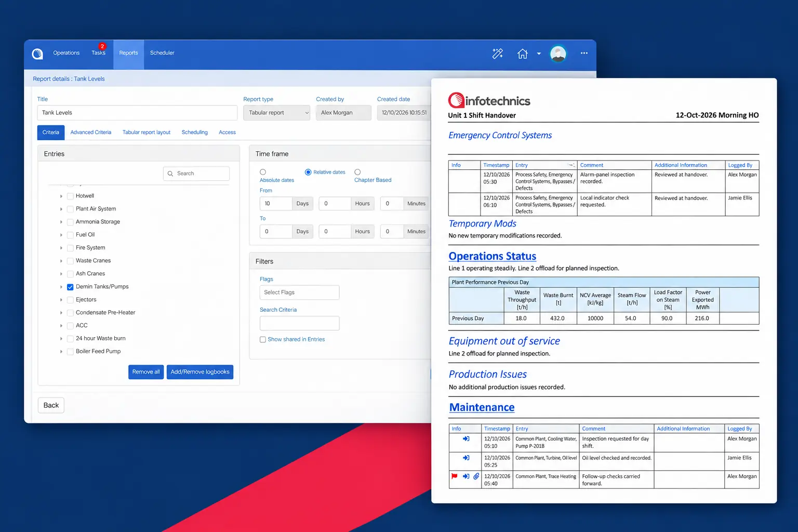This screenshot has width=798, height=532.
Task: Click the entry arrow icon in the Trace Heating row
Action: pyautogui.click(x=466, y=476)
